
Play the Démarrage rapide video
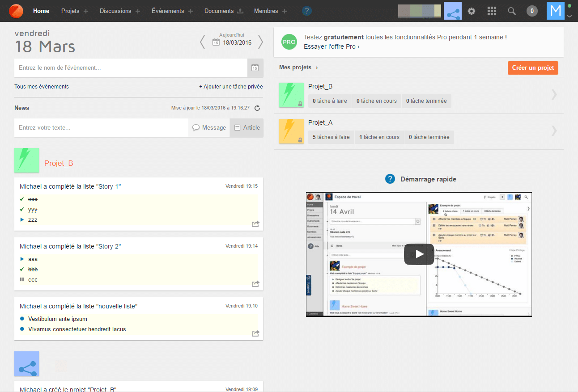click(x=419, y=254)
